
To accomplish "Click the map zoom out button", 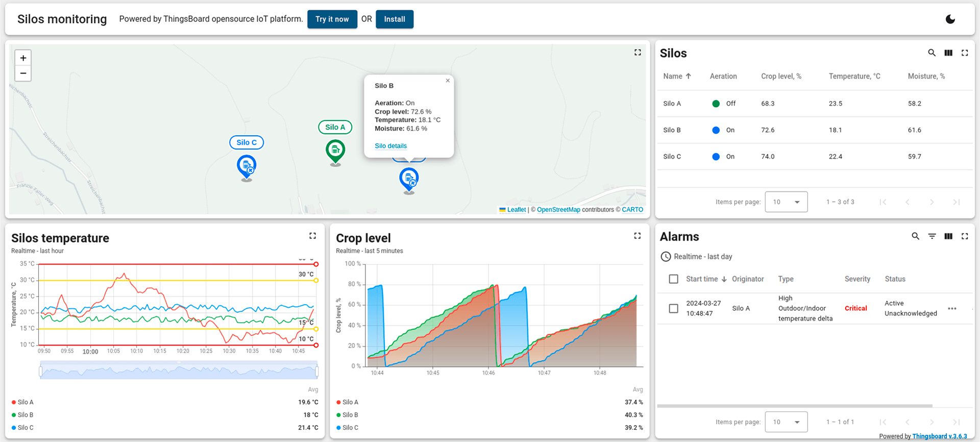I will [x=23, y=73].
